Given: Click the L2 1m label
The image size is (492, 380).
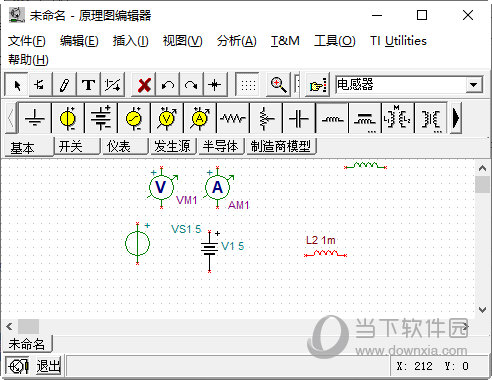Looking at the screenshot, I should click(321, 240).
